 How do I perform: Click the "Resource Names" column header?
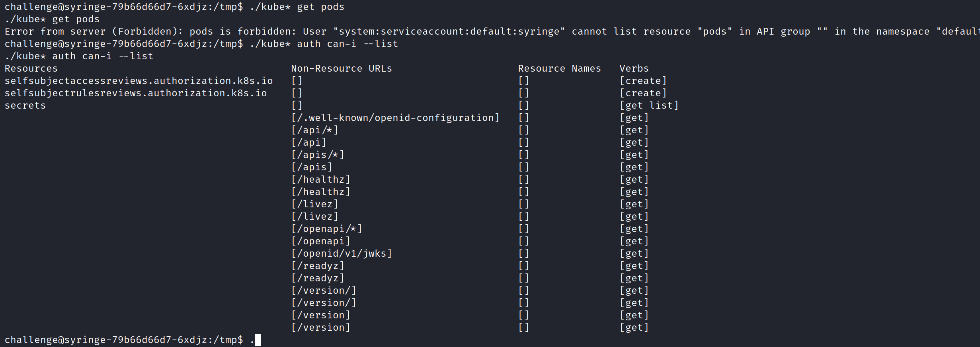coord(559,68)
